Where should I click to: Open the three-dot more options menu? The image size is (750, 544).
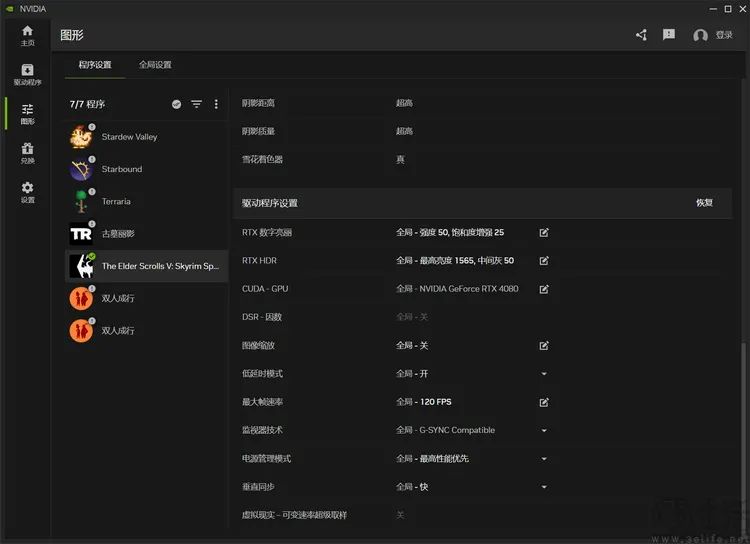216,104
